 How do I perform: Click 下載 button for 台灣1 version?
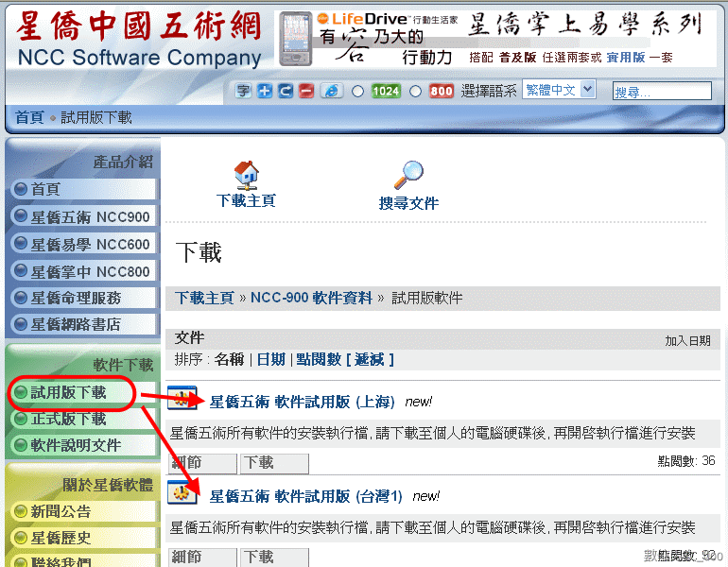click(274, 558)
